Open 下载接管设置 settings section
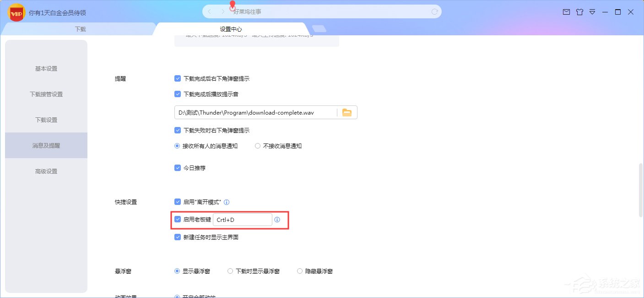 (46, 94)
